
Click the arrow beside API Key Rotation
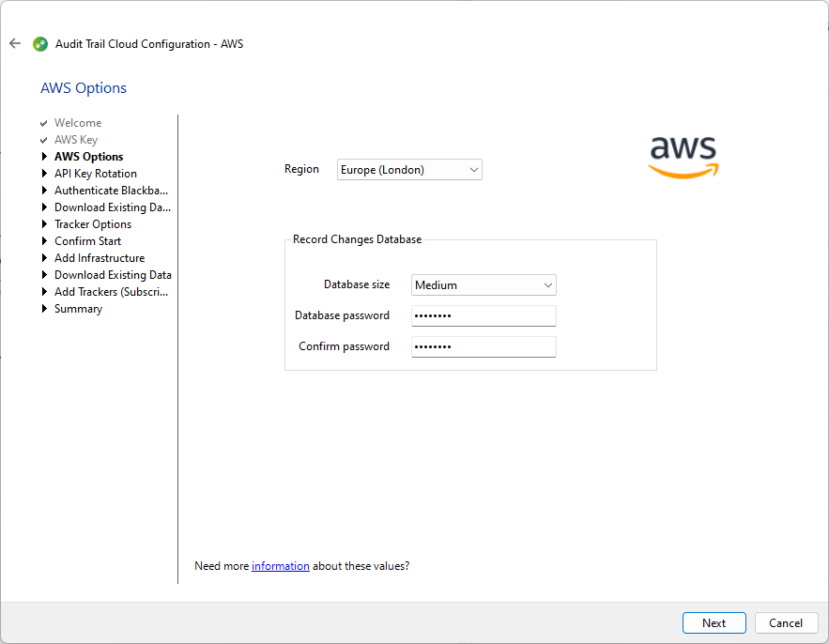tap(44, 173)
